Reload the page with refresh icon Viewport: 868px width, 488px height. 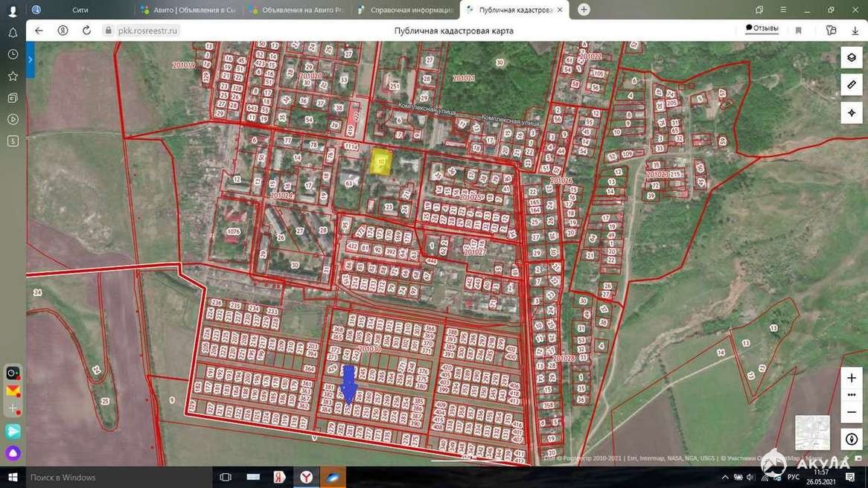[86, 30]
